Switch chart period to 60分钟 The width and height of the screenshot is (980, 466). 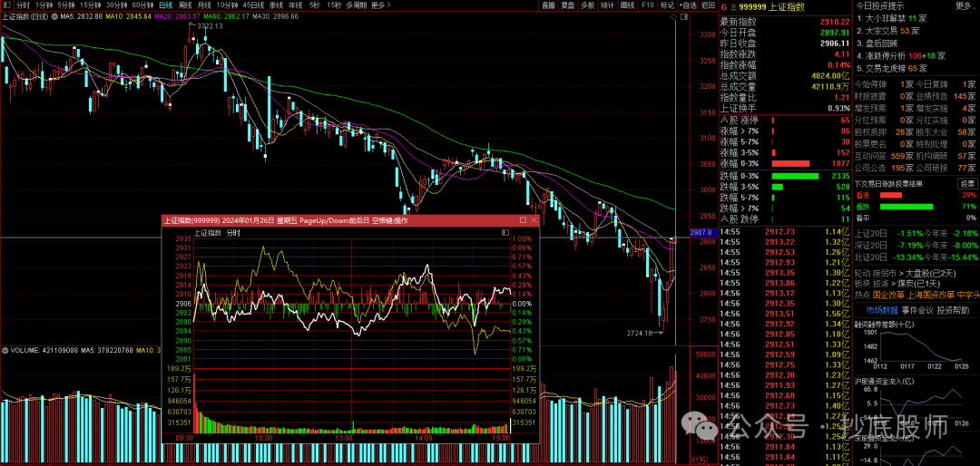coord(142,5)
